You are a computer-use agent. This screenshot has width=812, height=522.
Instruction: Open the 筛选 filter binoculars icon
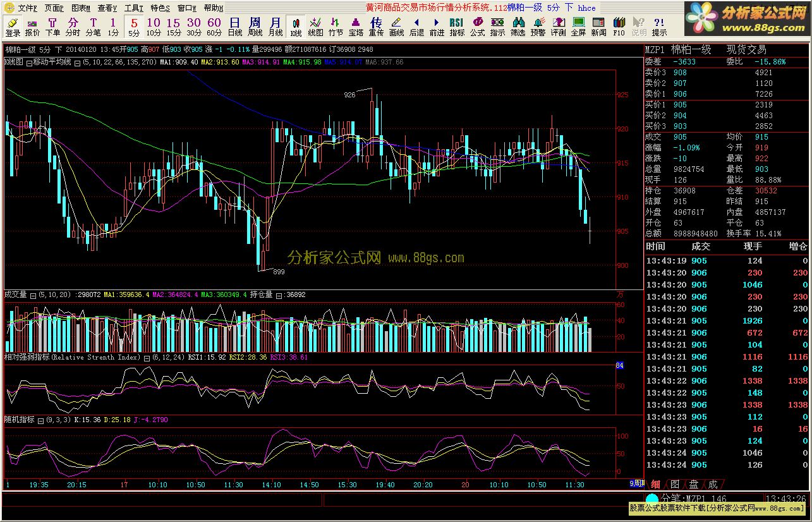pos(518,27)
